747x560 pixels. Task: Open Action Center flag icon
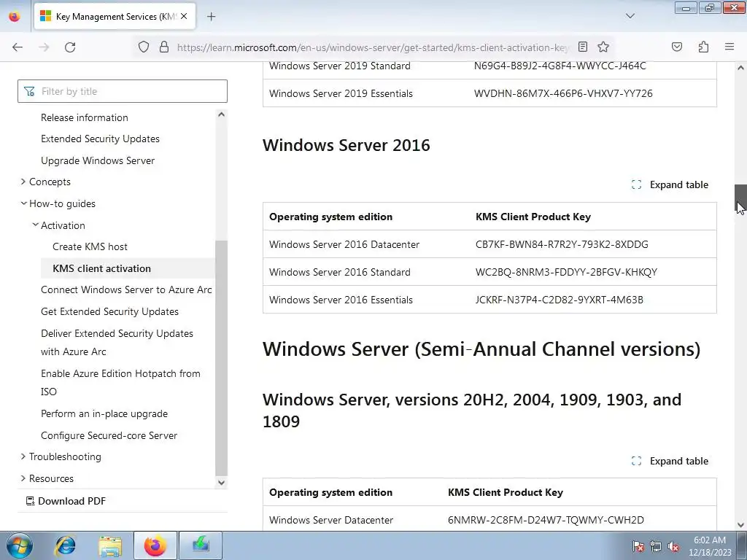pos(638,546)
